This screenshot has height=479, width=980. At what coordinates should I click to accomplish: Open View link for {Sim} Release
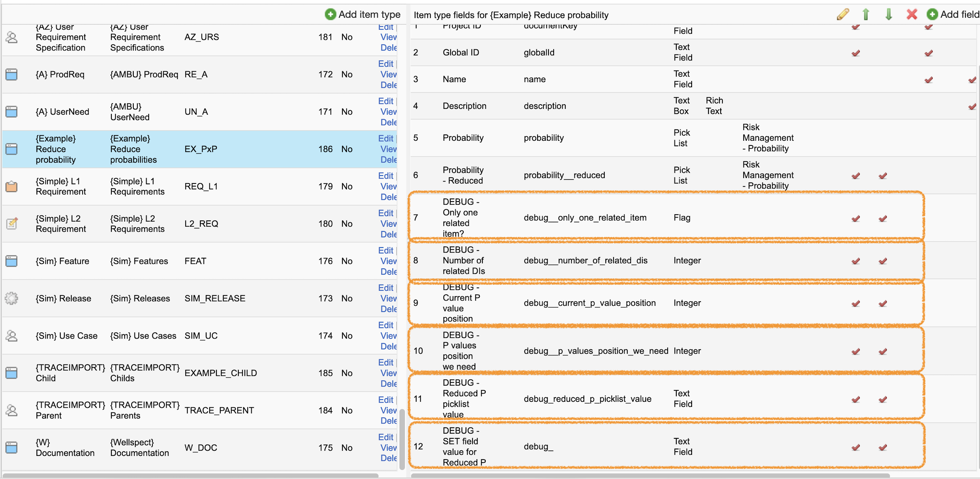tap(389, 298)
